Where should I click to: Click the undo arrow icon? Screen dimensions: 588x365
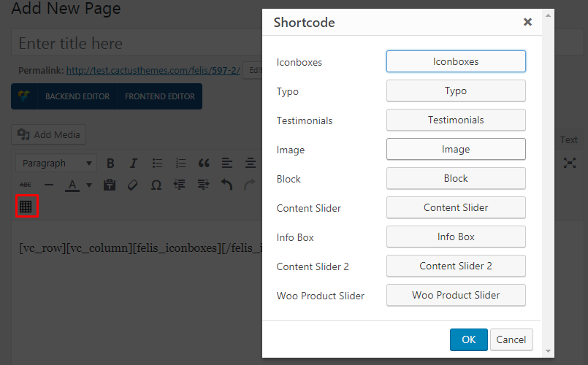click(226, 185)
